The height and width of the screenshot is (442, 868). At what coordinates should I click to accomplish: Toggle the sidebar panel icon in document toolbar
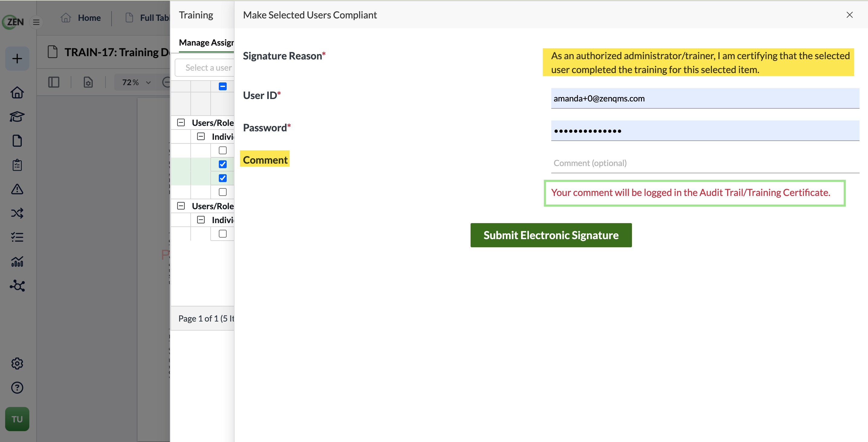(54, 82)
